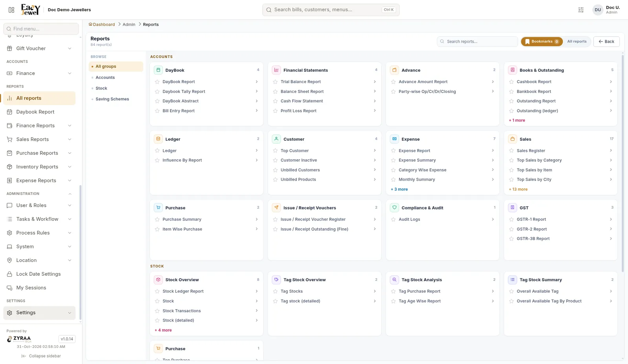The image size is (628, 364).
Task: Open the apps grid icon beside the logo
Action: coord(11,10)
